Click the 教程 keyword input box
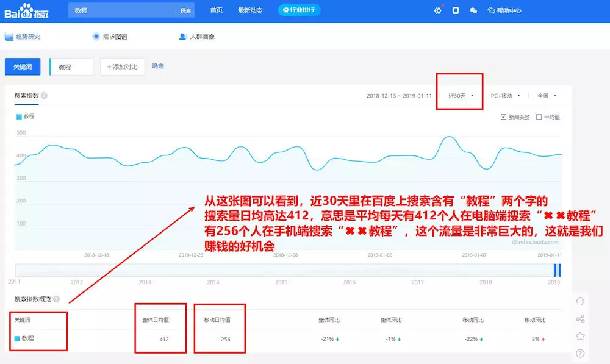The height and width of the screenshot is (364, 610). pyautogui.click(x=71, y=67)
